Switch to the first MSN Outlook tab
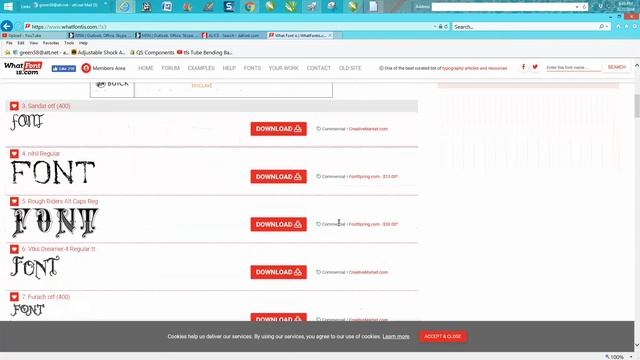640x360 pixels. (x=100, y=36)
